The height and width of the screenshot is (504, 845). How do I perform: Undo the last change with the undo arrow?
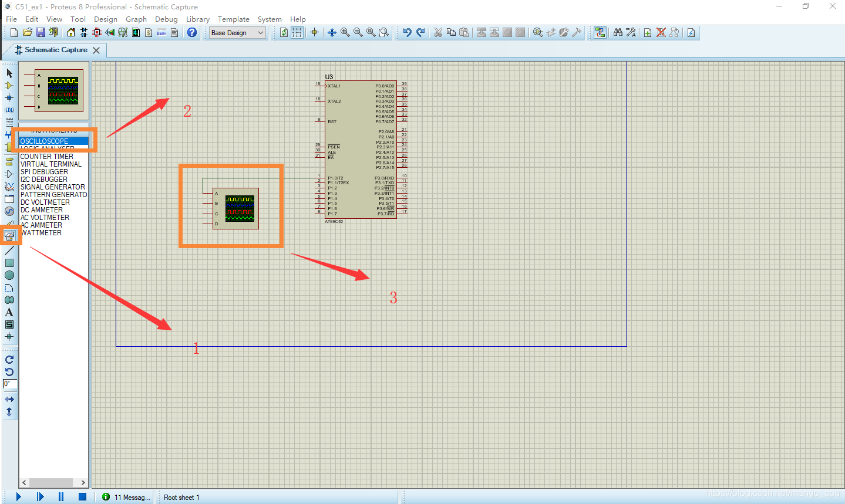[407, 32]
